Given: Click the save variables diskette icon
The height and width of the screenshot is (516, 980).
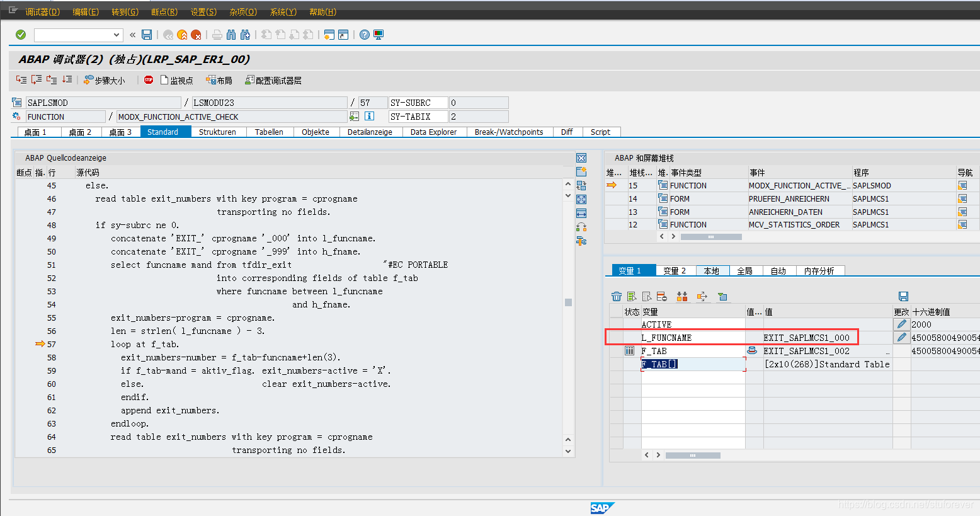Looking at the screenshot, I should 903,296.
